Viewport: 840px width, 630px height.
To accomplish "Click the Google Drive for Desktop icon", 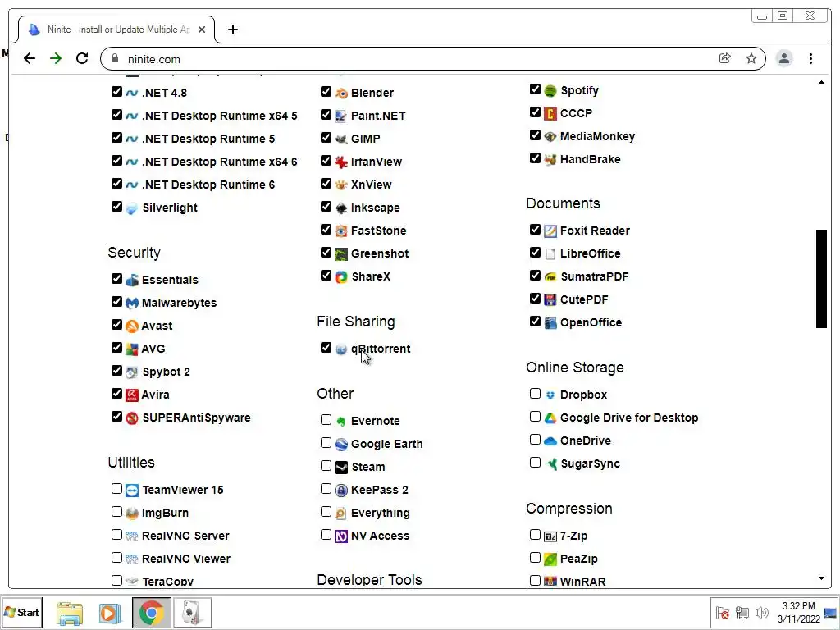I will click(x=550, y=418).
